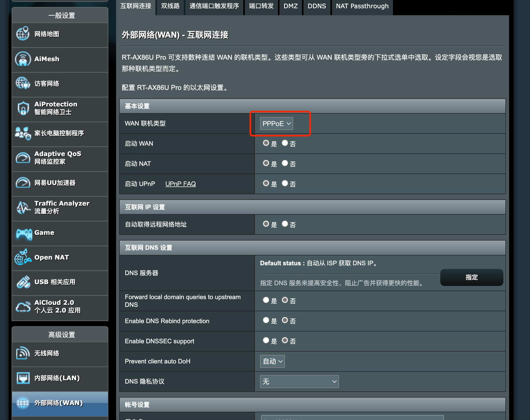Set Enable NAT to No (否)
The height and width of the screenshot is (420, 530).
[x=285, y=163]
